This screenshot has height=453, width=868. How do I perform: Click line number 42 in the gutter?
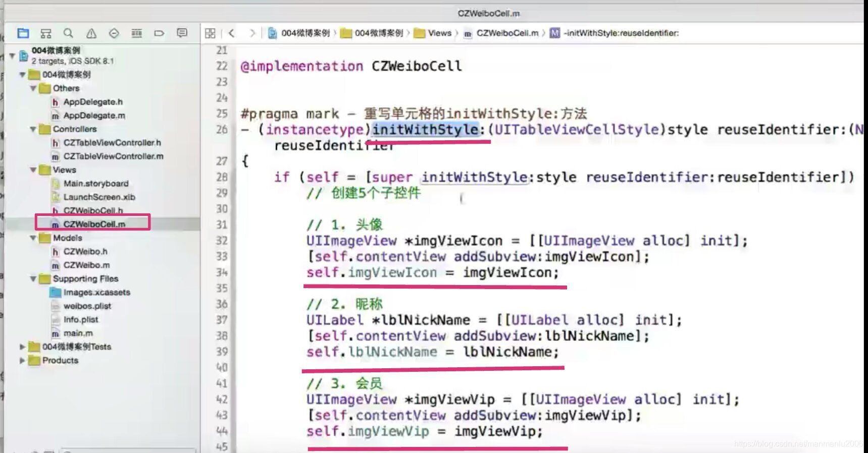click(222, 400)
